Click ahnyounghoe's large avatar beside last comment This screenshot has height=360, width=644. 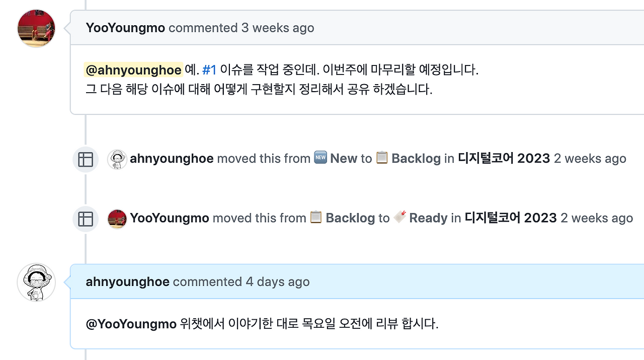pos(36,282)
